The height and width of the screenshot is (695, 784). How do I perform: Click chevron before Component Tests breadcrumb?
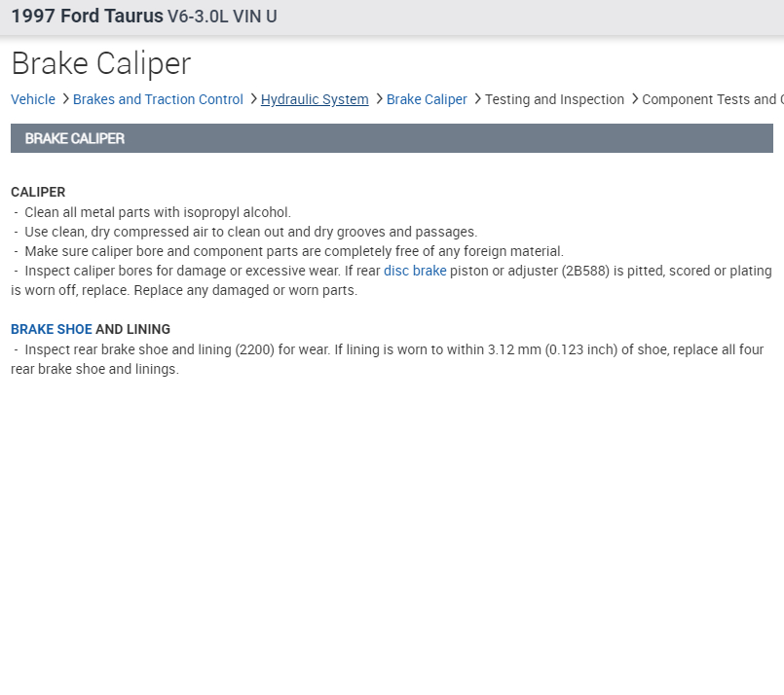(x=634, y=99)
